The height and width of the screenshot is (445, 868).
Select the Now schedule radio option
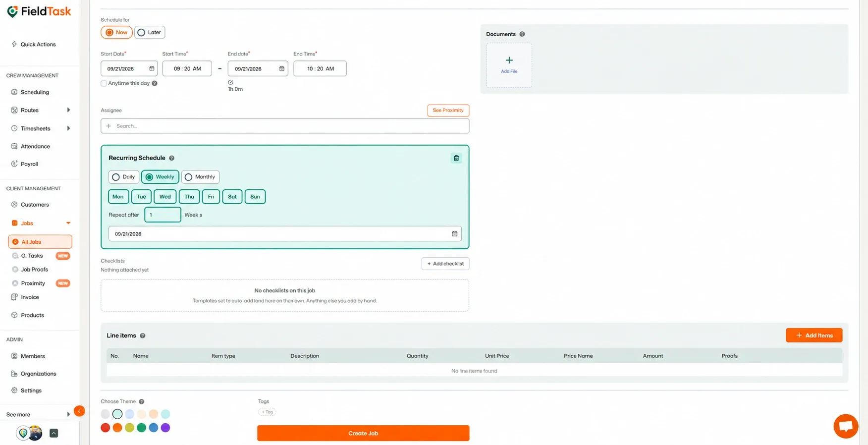[117, 32]
